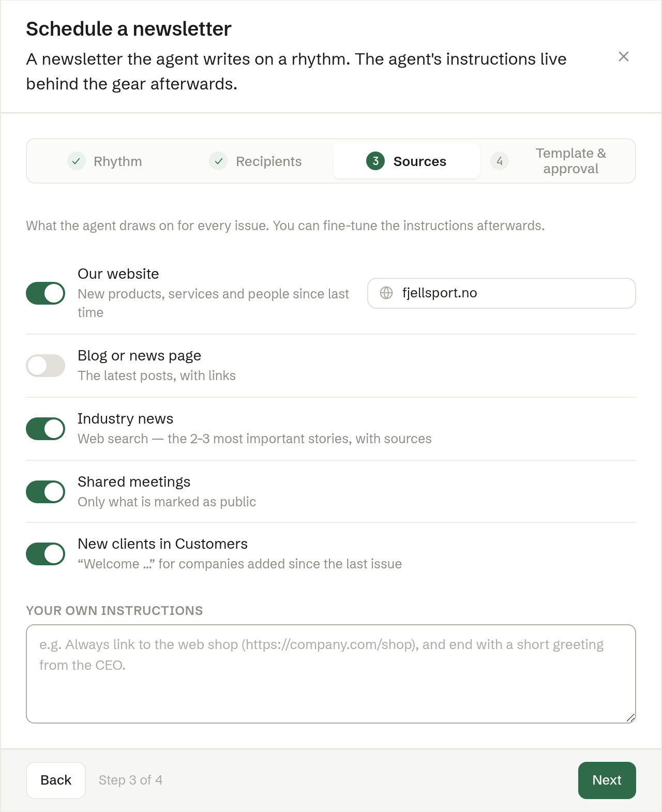
Task: Click the step 4 number badge
Action: 500,161
